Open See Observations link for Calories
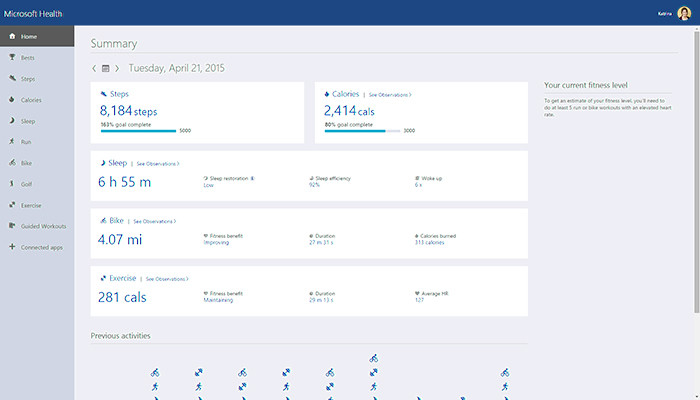The image size is (700, 400). 390,95
